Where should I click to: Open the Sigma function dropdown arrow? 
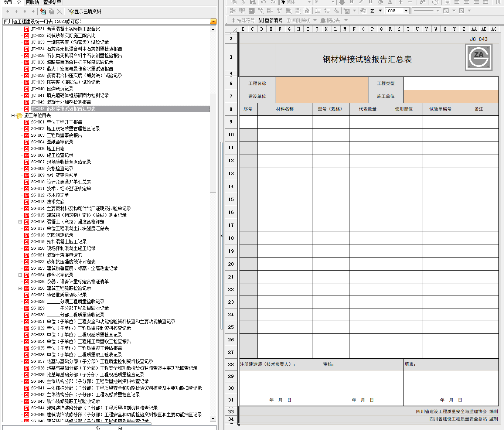(380, 11)
